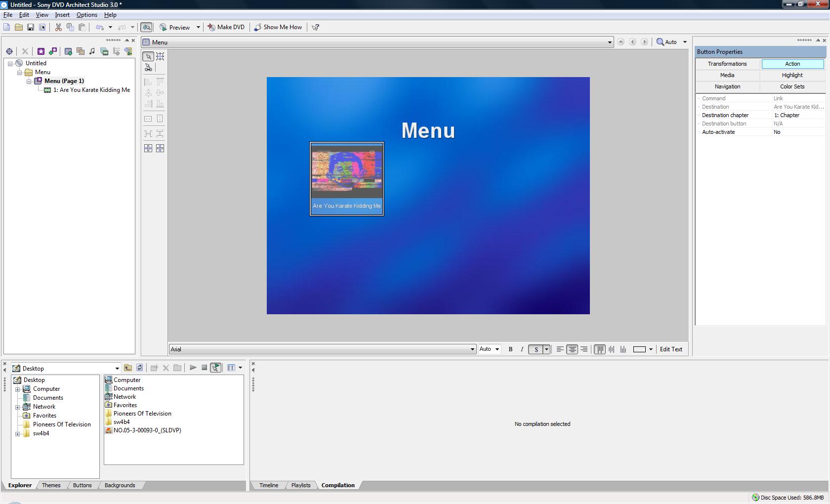Click the Destination chapter value field
The image size is (830, 504).
click(798, 115)
